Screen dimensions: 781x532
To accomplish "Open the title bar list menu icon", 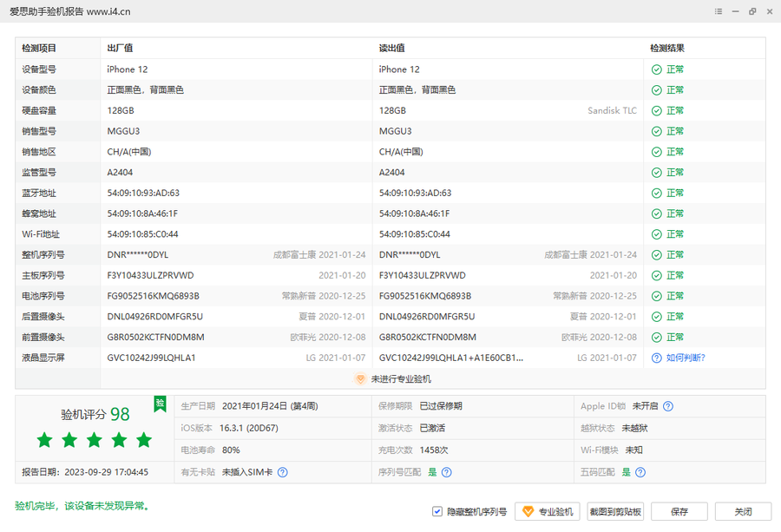I will [x=719, y=11].
